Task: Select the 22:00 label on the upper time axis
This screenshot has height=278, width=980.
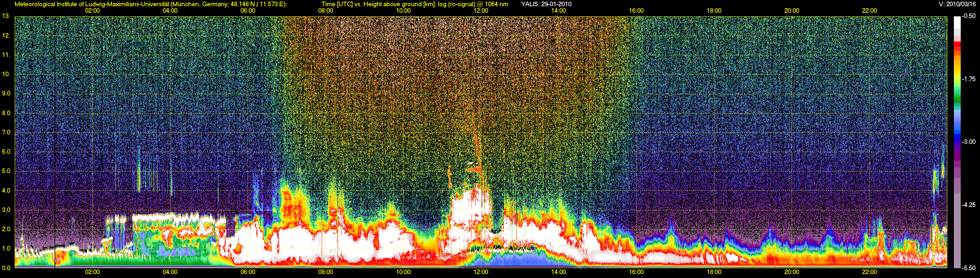Action: 869,11
